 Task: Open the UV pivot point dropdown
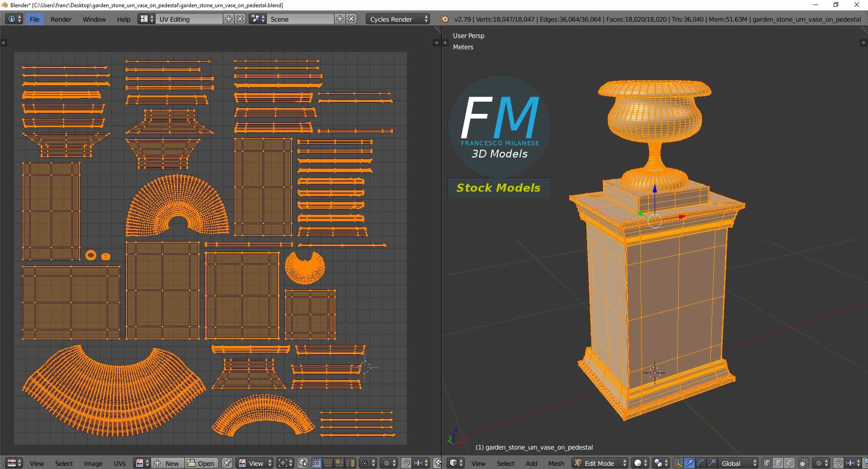[285, 463]
